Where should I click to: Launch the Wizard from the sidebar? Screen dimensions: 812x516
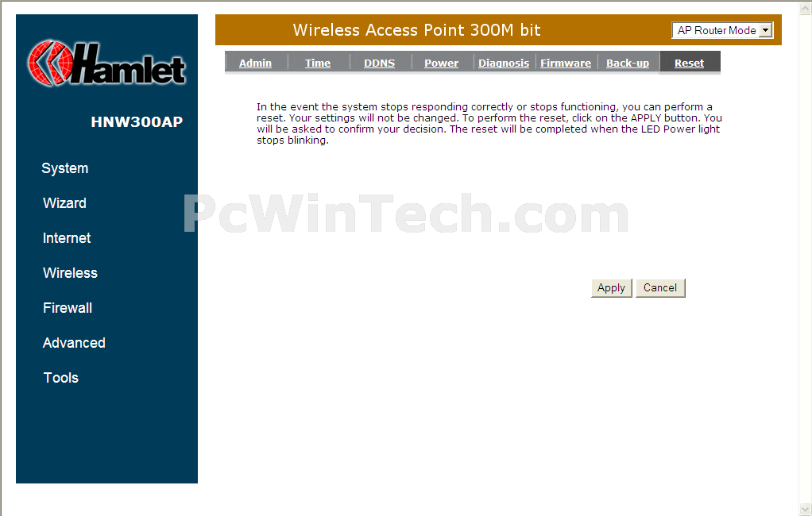tap(64, 203)
